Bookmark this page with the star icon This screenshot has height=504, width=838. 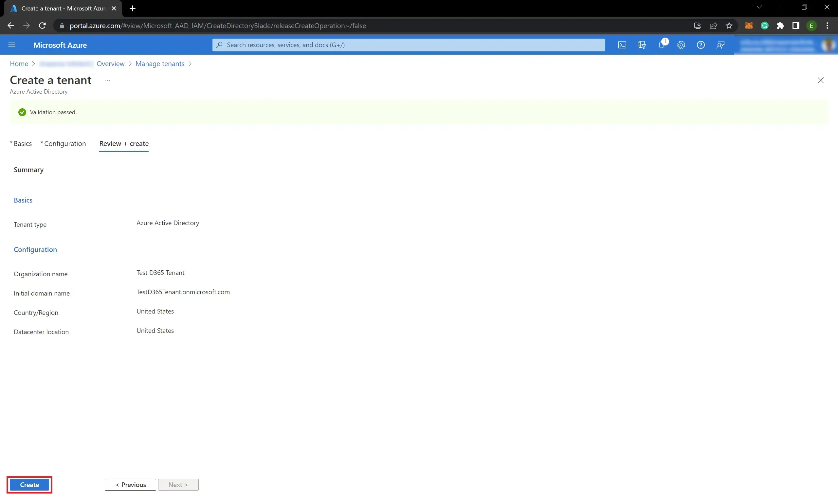point(729,26)
